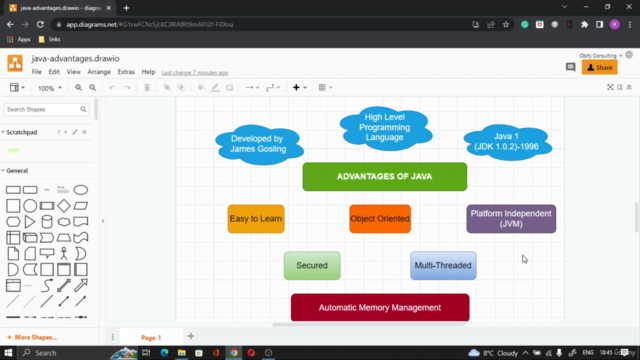640x360 pixels.
Task: Click the fullscreen icon in toolbar
Action: click(610, 87)
